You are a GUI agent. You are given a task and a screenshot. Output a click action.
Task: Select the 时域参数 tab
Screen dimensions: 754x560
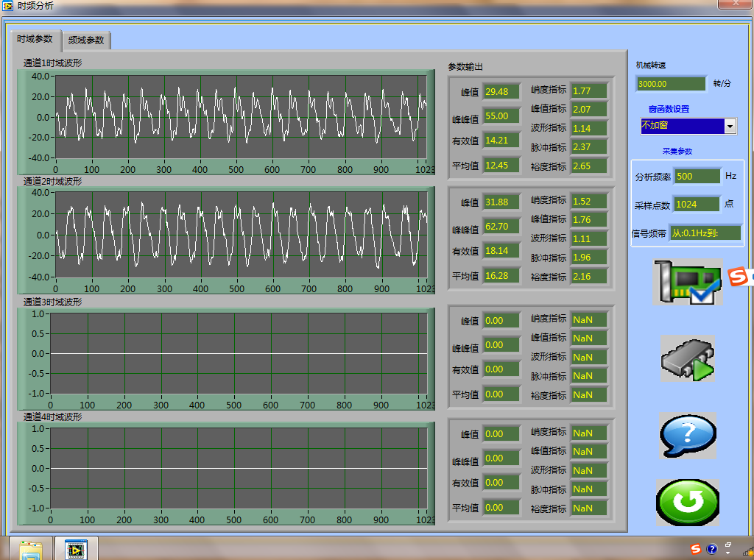[x=35, y=39]
